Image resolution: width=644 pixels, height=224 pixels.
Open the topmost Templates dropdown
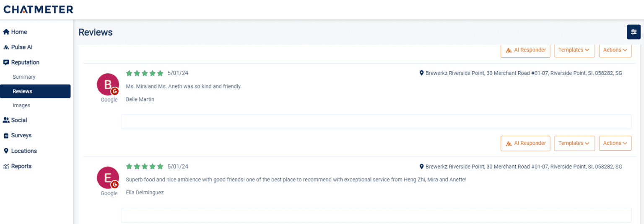pyautogui.click(x=574, y=50)
